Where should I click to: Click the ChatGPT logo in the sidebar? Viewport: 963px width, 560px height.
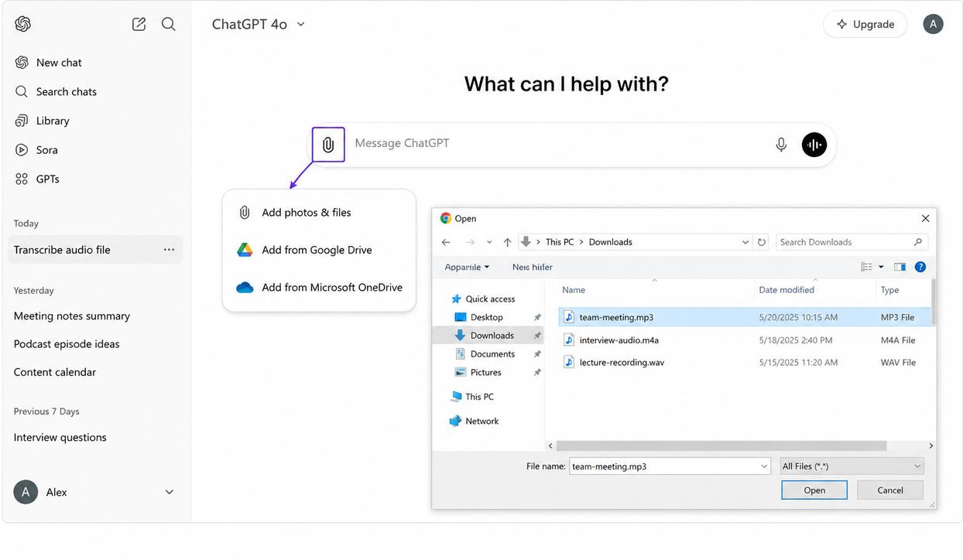pos(22,24)
